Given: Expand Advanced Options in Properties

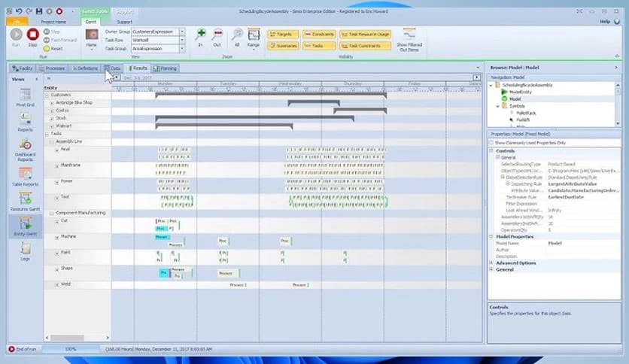Looking at the screenshot, I should [x=491, y=263].
